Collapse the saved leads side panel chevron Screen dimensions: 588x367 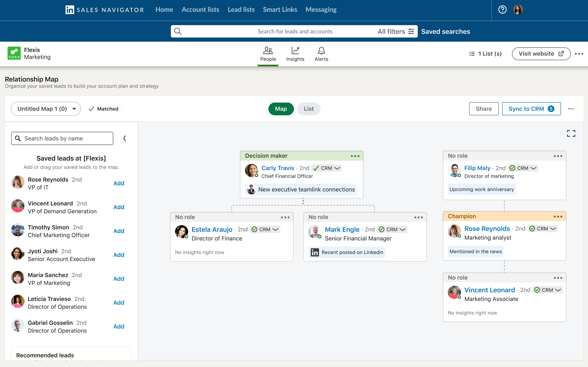(125, 138)
